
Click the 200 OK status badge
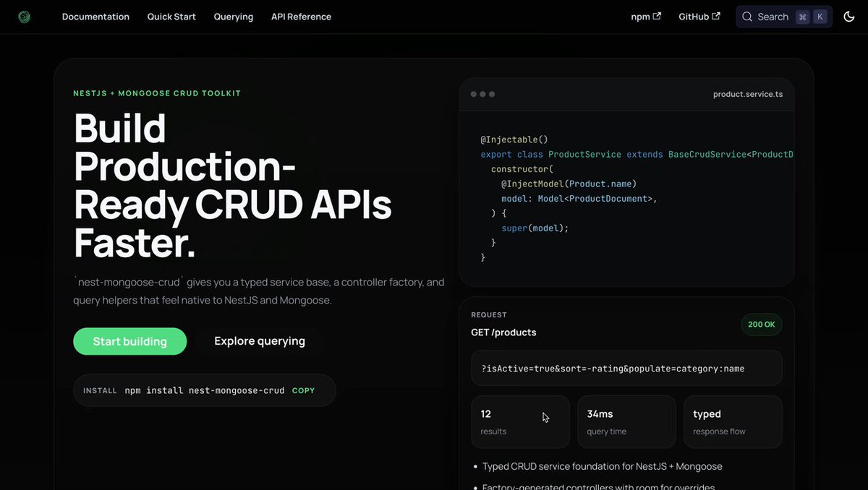pyautogui.click(x=762, y=324)
